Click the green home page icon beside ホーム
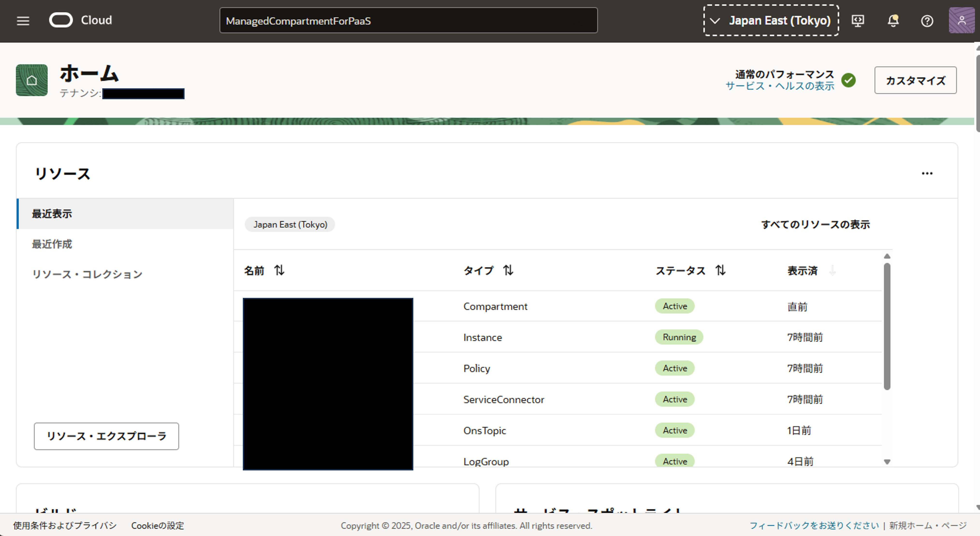Viewport: 980px width, 536px height. [31, 80]
